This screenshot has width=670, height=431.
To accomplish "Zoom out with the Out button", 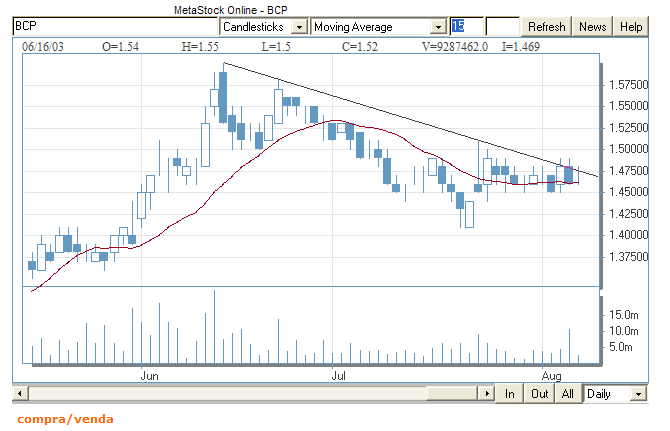I will click(540, 393).
